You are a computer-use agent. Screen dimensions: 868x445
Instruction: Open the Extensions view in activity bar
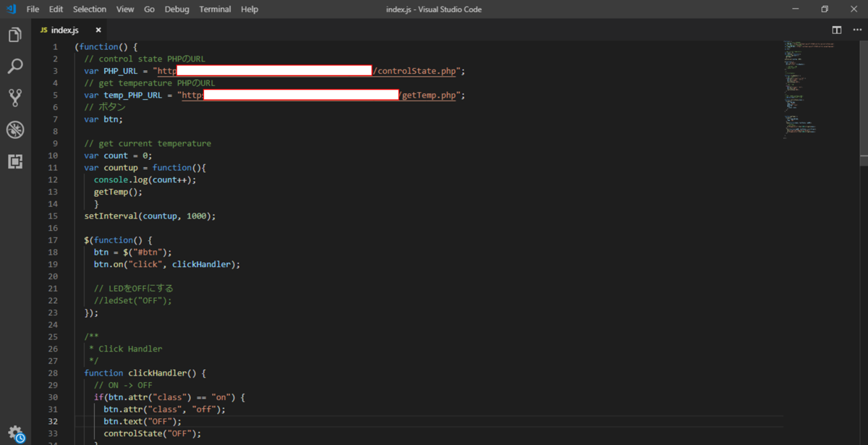(x=14, y=161)
